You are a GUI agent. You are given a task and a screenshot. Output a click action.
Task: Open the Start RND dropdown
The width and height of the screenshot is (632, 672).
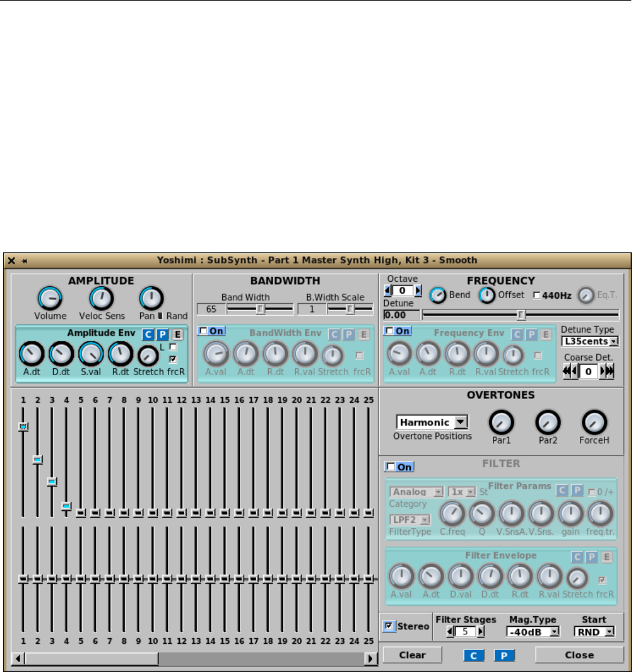tap(594, 632)
